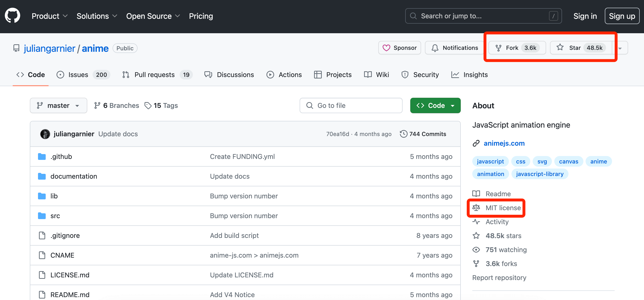The image size is (644, 300).
Task: Open the Security tab
Action: (420, 75)
